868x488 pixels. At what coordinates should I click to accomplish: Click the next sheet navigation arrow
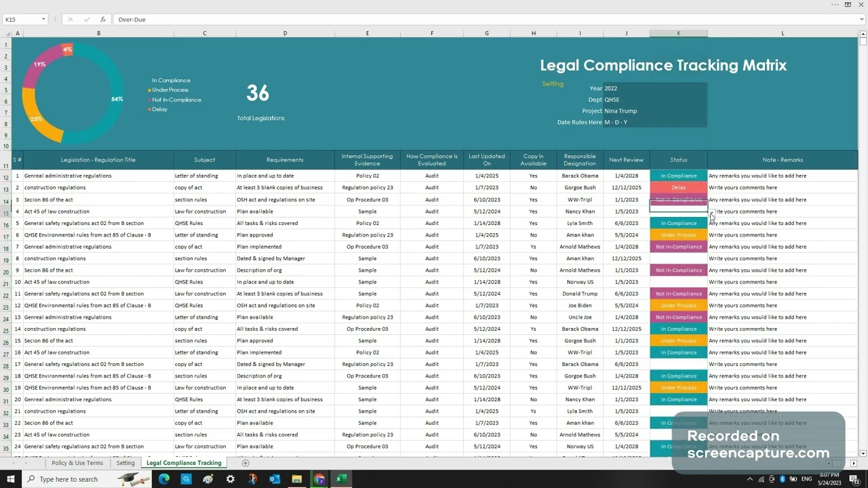[27, 463]
